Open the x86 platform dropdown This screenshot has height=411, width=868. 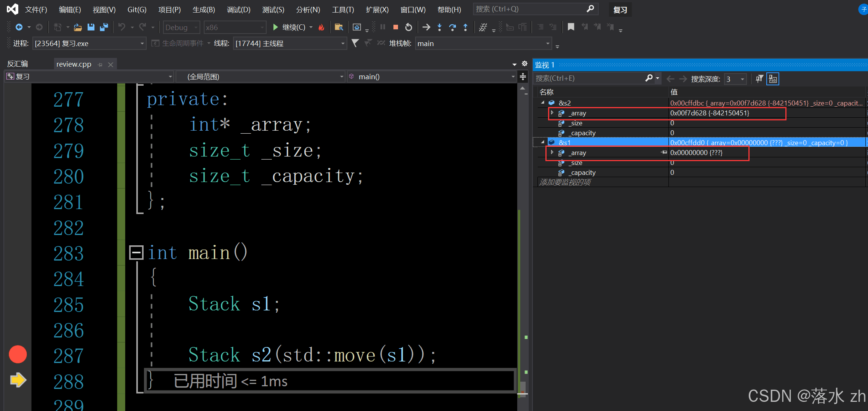[x=235, y=27]
